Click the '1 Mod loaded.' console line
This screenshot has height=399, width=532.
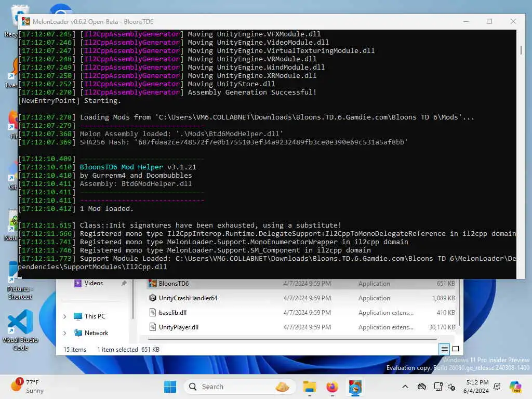click(107, 209)
